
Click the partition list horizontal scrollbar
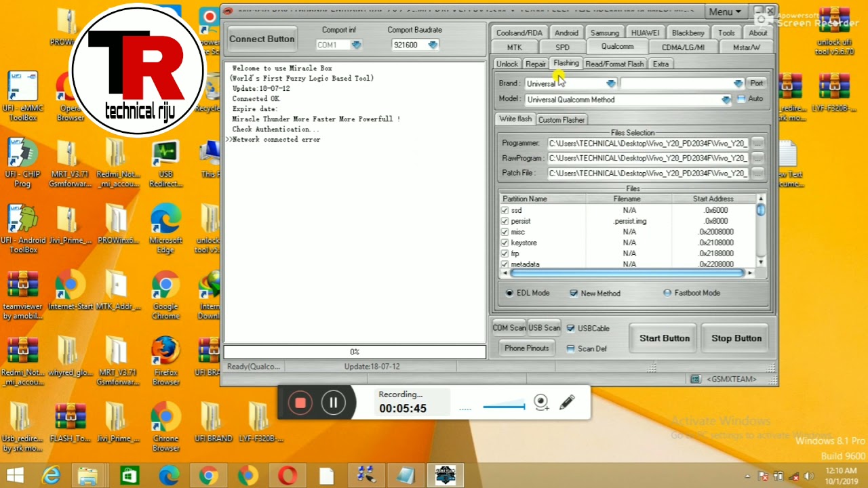(x=627, y=272)
